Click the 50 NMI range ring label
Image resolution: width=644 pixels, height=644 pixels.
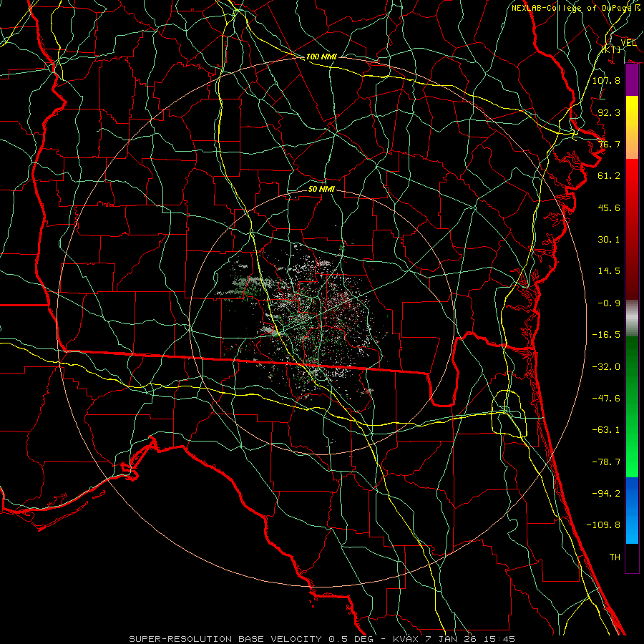coord(321,189)
